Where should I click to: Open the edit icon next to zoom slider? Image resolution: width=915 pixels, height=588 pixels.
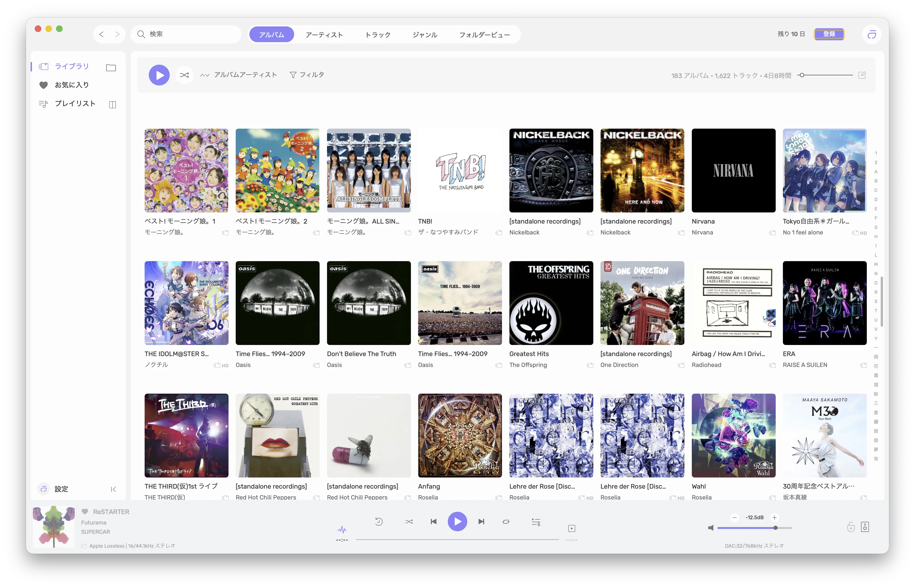(862, 75)
